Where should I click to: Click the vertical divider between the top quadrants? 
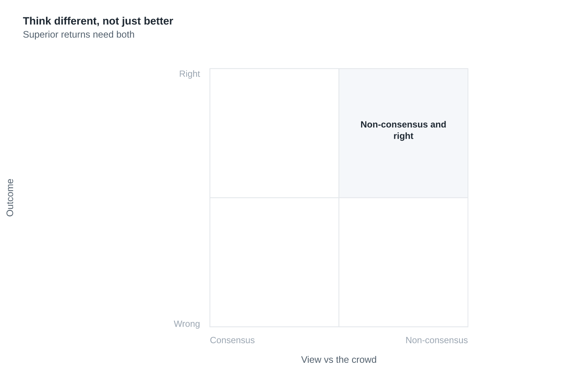click(x=339, y=133)
